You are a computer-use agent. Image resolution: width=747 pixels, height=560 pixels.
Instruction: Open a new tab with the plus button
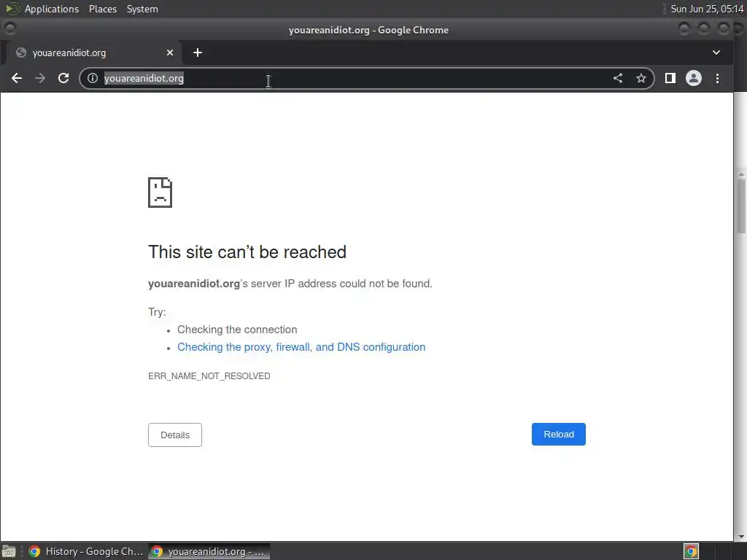pyautogui.click(x=198, y=52)
